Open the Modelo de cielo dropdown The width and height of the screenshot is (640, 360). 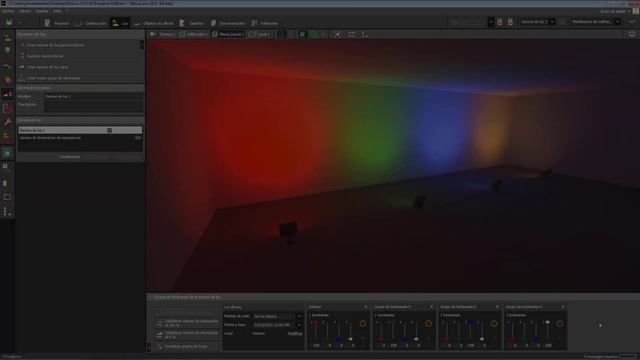coord(278,316)
